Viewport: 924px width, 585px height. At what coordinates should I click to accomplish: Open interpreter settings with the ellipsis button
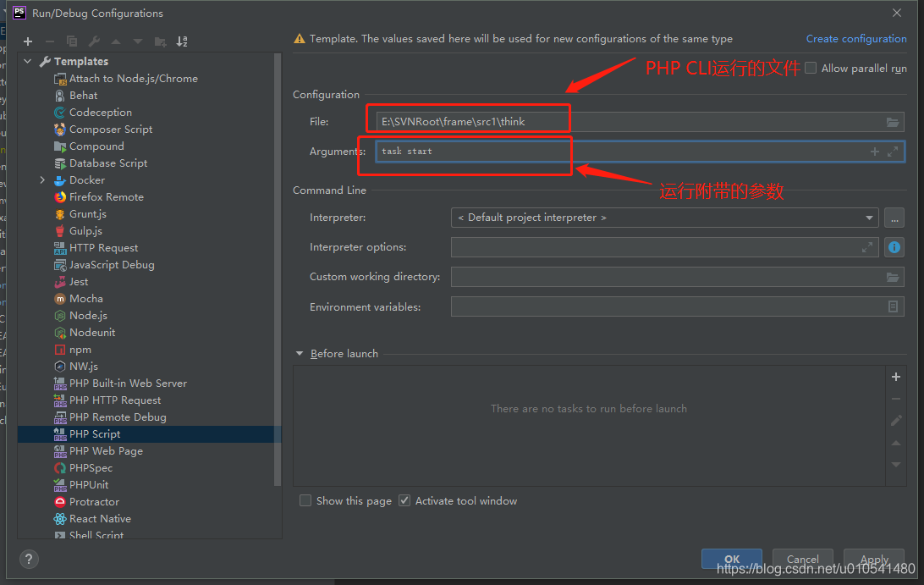point(894,218)
